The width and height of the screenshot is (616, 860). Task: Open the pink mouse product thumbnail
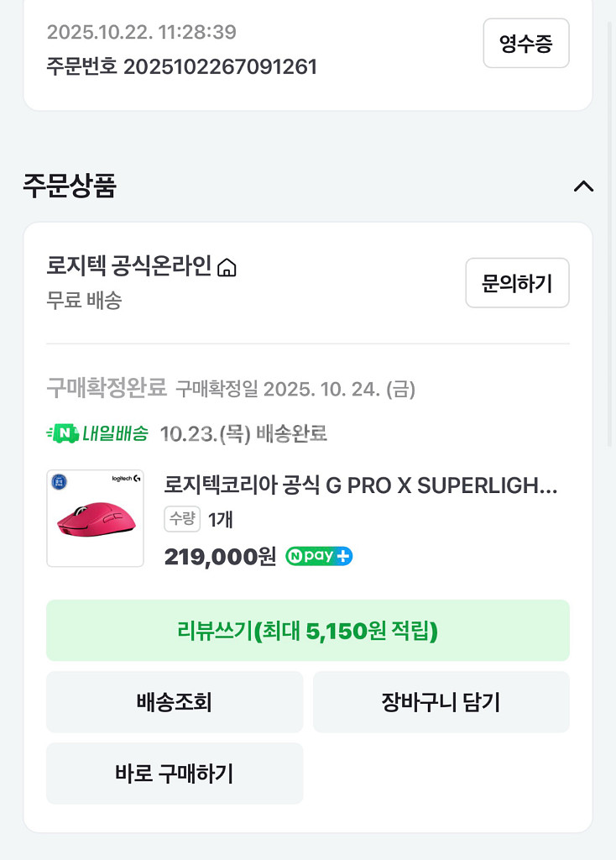95,518
